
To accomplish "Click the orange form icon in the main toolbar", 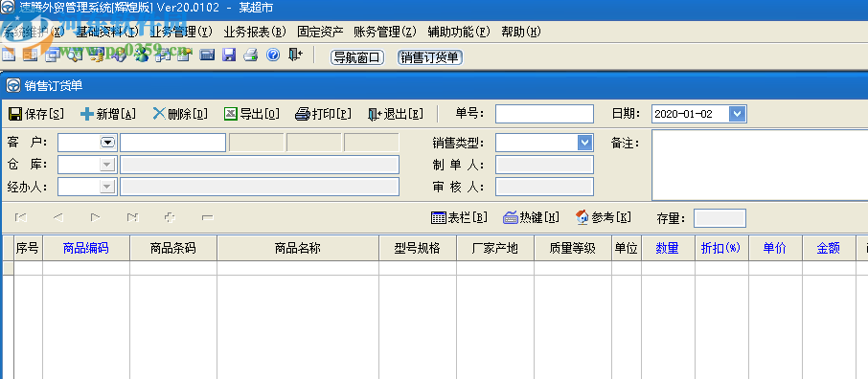I will click(30, 55).
